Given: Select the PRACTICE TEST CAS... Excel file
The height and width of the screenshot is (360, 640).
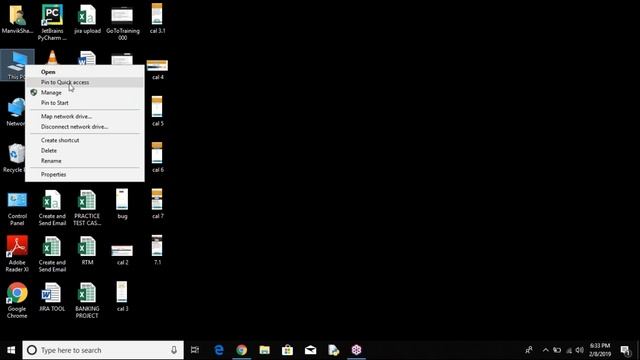Looking at the screenshot, I should pyautogui.click(x=87, y=208).
